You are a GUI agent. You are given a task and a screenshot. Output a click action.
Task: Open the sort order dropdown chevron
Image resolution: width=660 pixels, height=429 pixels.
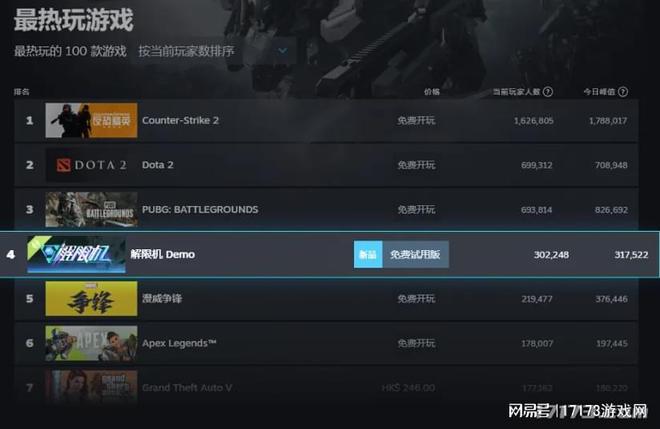[283, 51]
